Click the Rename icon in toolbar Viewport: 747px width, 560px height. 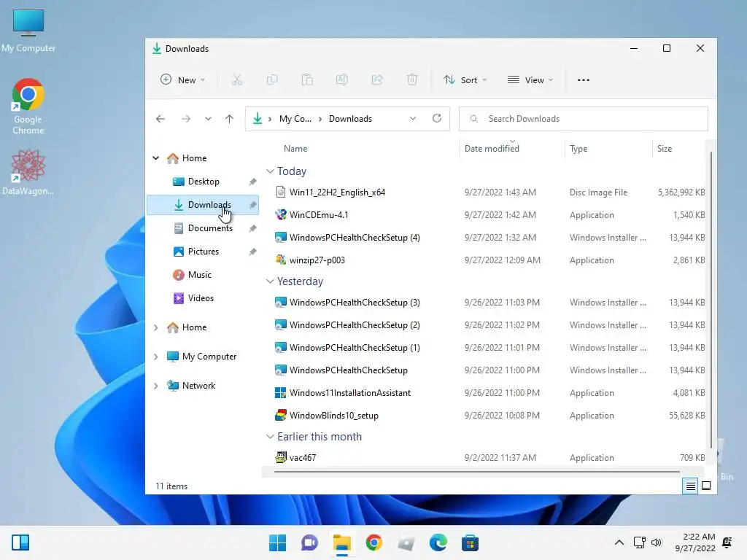(x=342, y=80)
